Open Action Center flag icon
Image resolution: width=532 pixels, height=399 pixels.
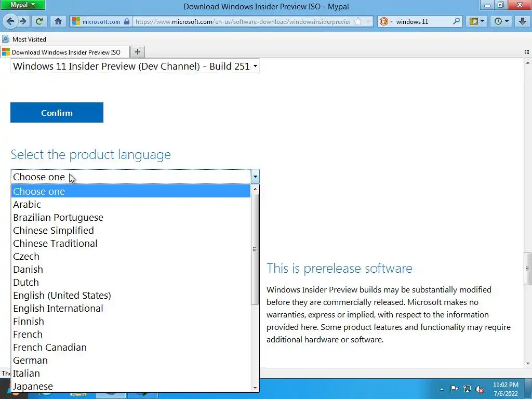[x=454, y=389]
